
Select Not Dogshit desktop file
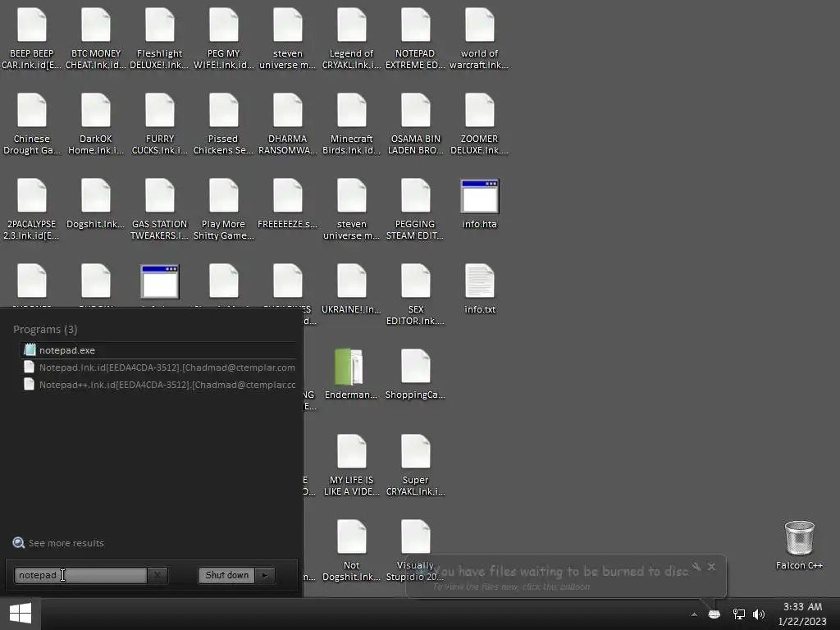(351, 550)
